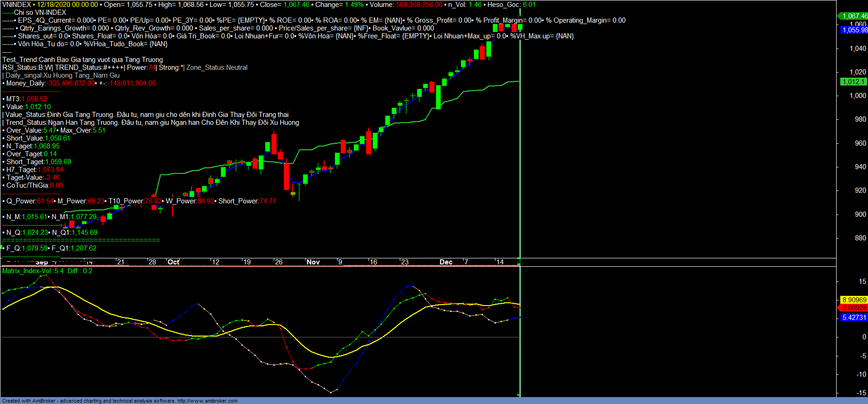Click the 0 level on indicator axis

tap(864, 337)
